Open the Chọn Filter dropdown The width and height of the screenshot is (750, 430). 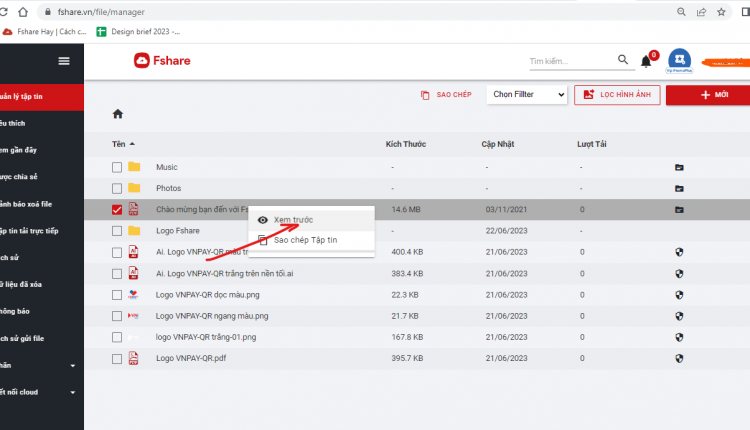[x=527, y=95]
